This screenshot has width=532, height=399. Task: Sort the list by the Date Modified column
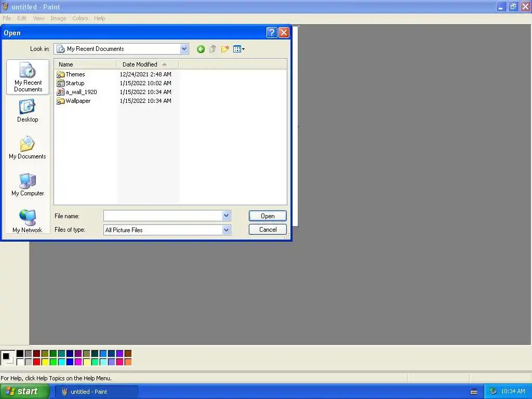(147, 64)
